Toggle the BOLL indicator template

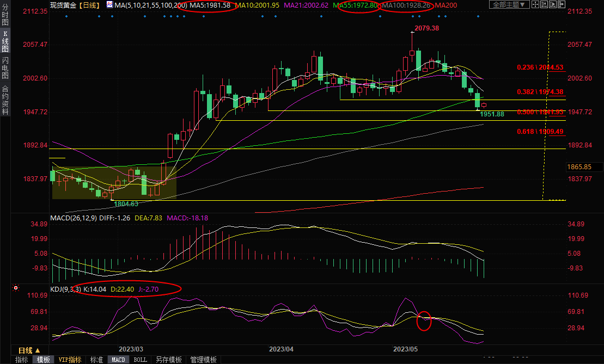[140, 360]
